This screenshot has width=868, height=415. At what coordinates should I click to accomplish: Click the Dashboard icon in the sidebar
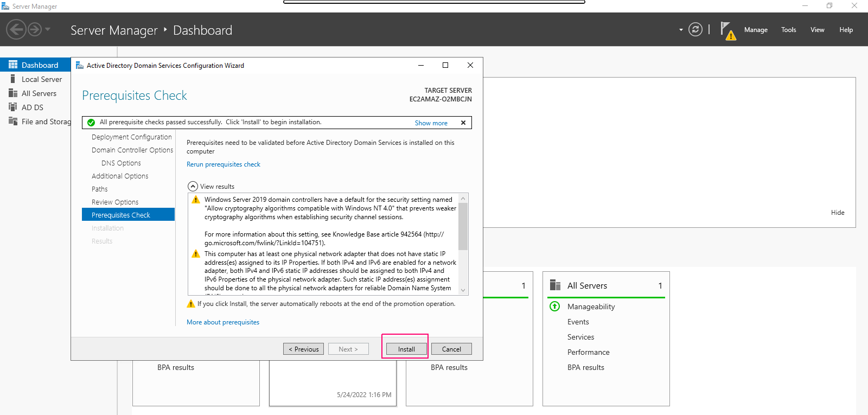13,65
